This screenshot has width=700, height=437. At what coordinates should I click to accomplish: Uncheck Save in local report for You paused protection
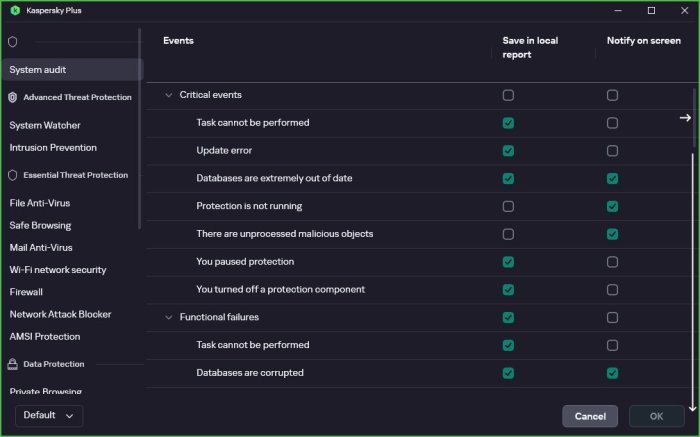pyautogui.click(x=508, y=262)
